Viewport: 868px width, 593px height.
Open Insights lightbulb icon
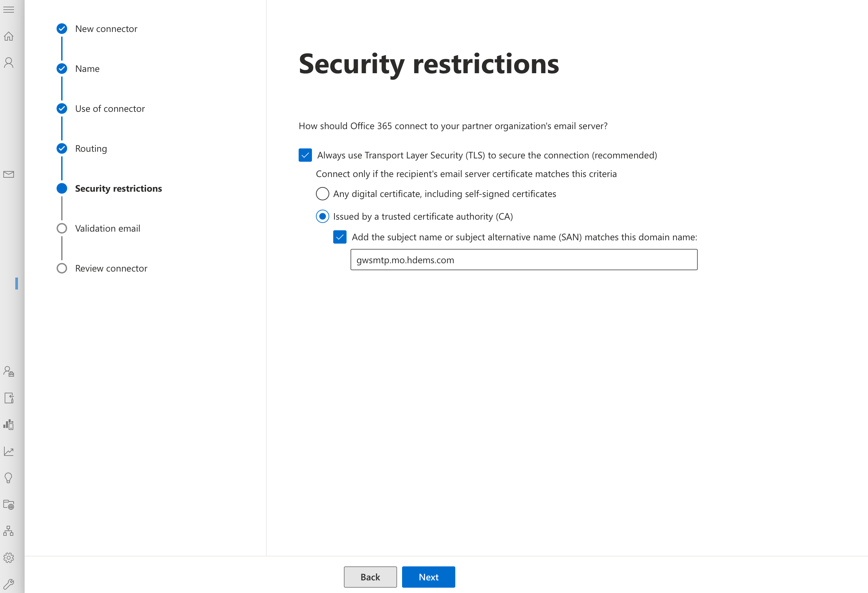click(x=8, y=478)
